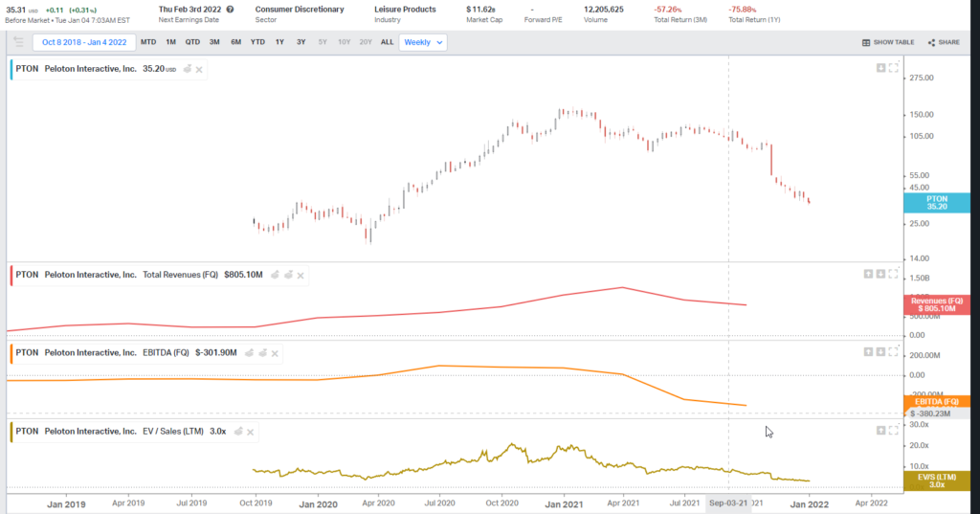This screenshot has width=980, height=514.
Task: Move the price chart panel down
Action: (x=880, y=68)
